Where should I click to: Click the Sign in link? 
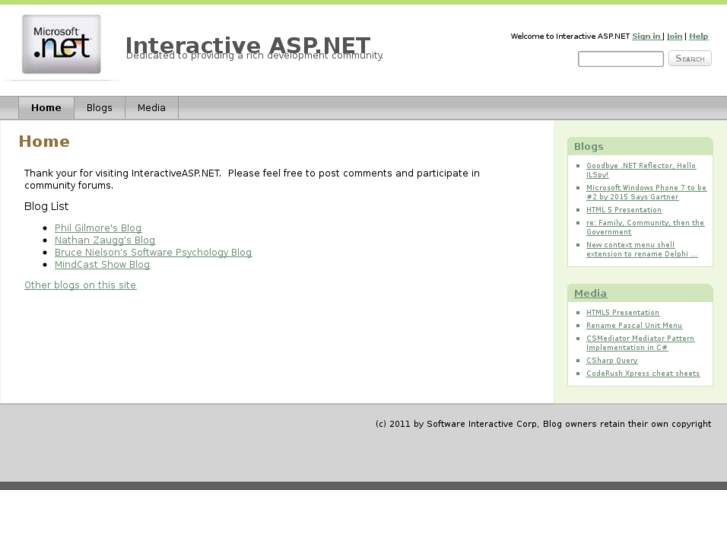[646, 36]
